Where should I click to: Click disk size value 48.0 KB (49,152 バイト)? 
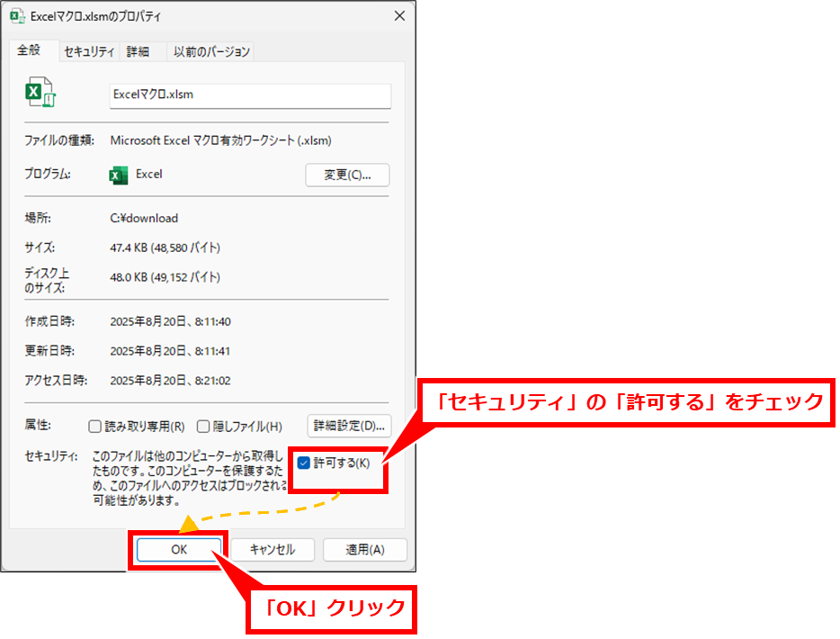[165, 277]
